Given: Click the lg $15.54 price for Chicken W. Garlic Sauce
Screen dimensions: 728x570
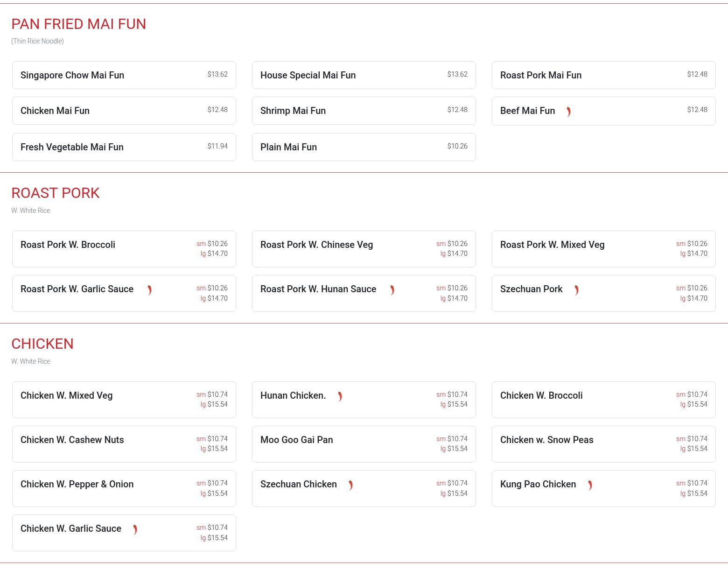Looking at the screenshot, I should click(214, 538).
